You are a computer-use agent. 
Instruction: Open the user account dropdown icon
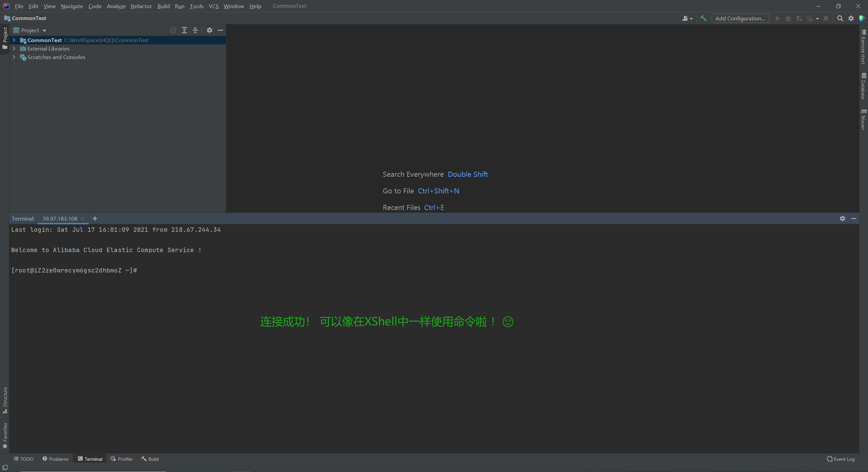coord(687,18)
